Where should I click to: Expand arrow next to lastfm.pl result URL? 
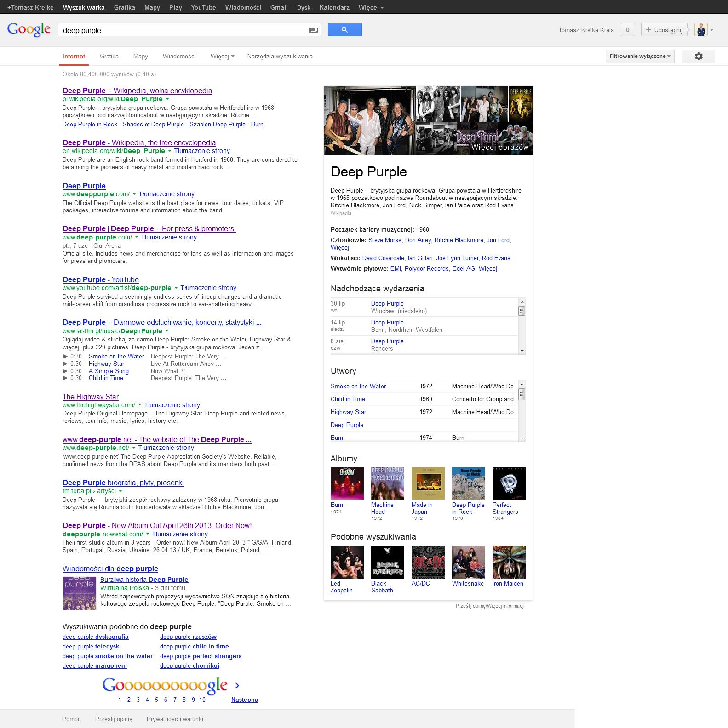pyautogui.click(x=166, y=331)
